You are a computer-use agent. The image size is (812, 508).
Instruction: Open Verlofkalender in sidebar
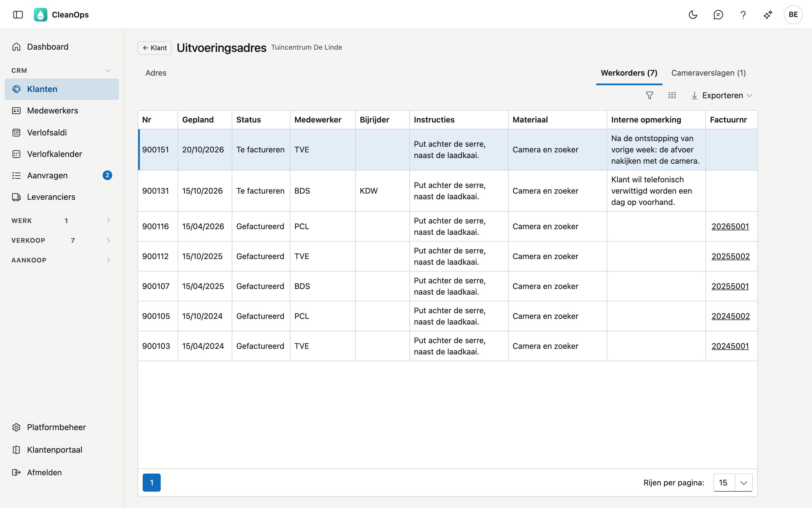pyautogui.click(x=62, y=154)
